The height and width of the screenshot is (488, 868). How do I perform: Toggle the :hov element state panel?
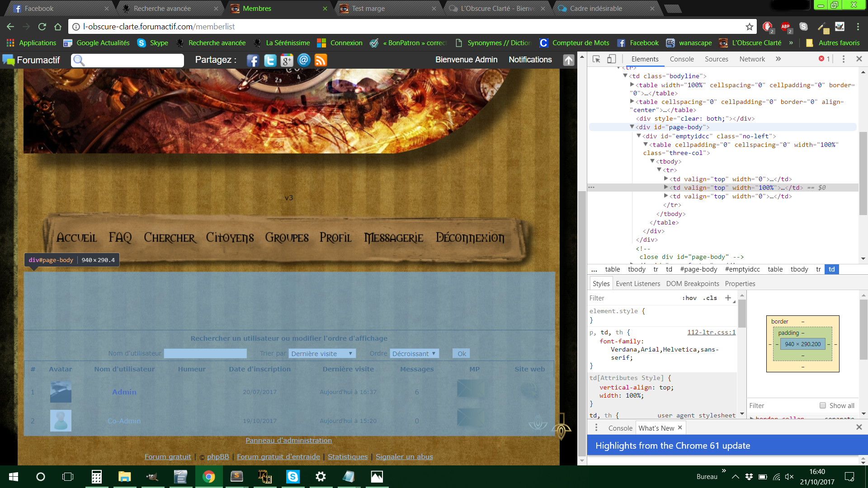tap(689, 298)
